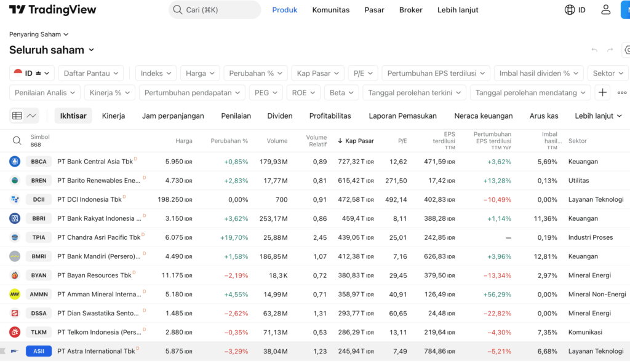Expand Lebih lanjut tabs dropdown
Screen dimensions: 630x364
[598, 116]
